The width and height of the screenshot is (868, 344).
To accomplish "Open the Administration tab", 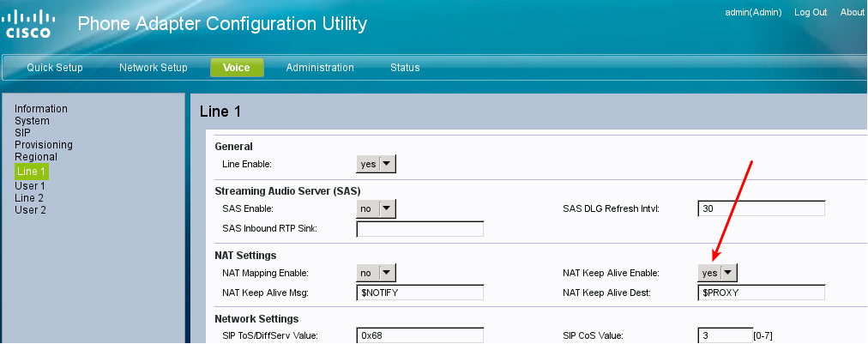I will coord(320,68).
